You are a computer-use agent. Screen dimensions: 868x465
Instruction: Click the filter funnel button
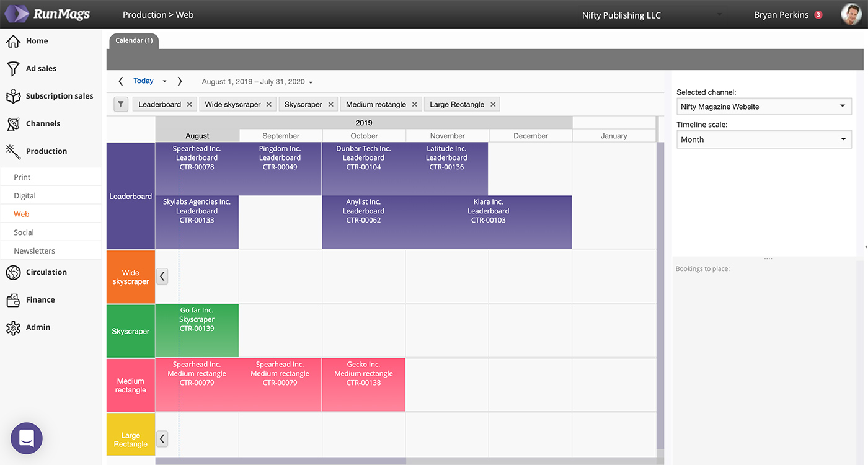pyautogui.click(x=121, y=104)
